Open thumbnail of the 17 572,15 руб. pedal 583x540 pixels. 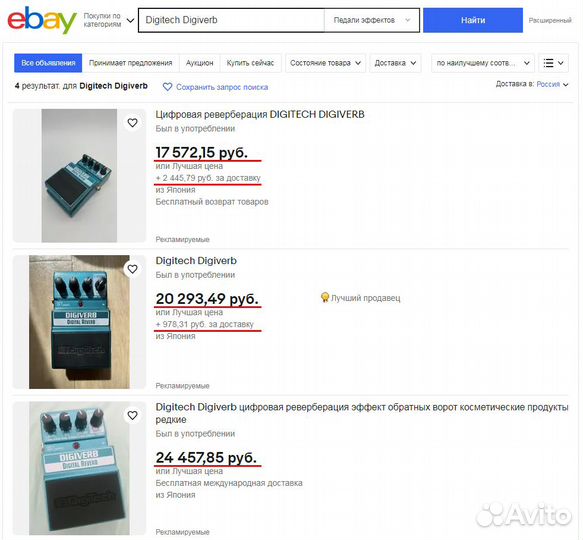click(x=79, y=176)
